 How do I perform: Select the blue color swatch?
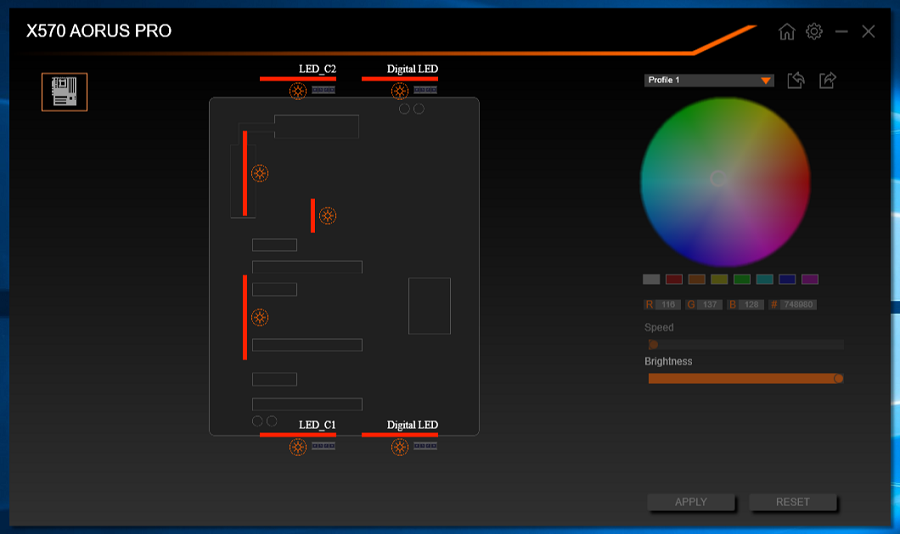pyautogui.click(x=788, y=280)
